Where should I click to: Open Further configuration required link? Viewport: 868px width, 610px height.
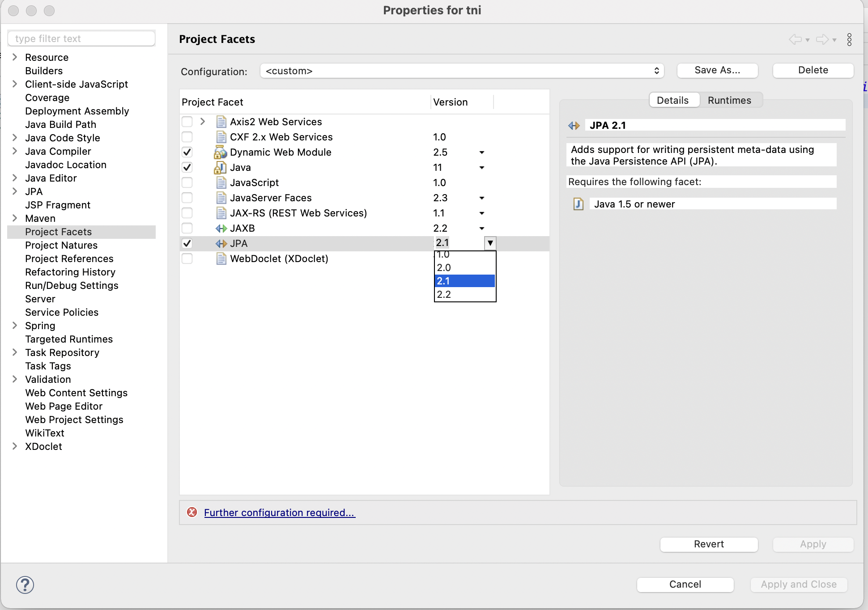(x=280, y=513)
